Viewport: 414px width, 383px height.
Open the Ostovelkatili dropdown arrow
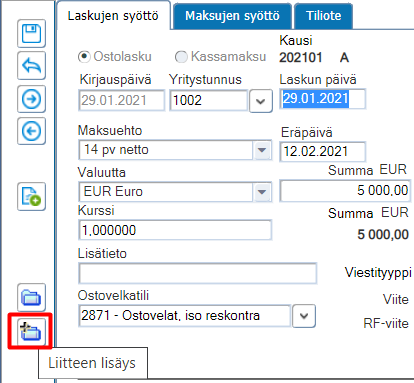(x=304, y=316)
